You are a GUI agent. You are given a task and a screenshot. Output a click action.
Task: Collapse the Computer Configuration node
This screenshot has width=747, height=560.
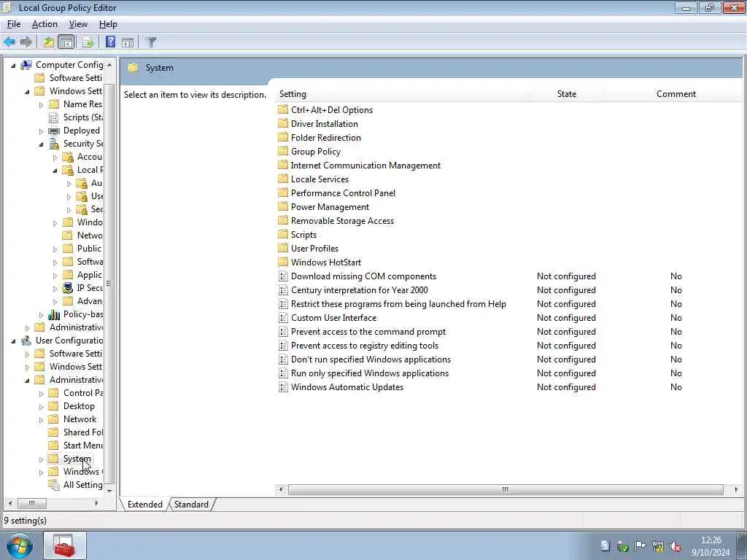13,65
